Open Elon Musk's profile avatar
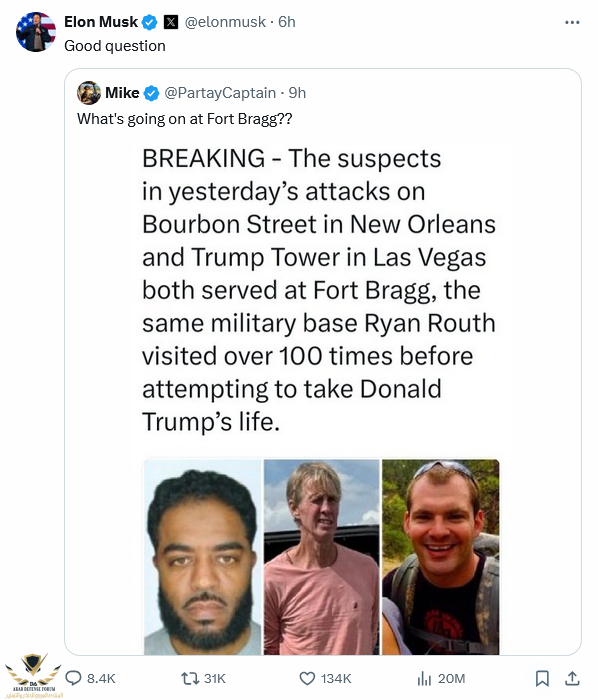The image size is (598, 700). tap(36, 32)
